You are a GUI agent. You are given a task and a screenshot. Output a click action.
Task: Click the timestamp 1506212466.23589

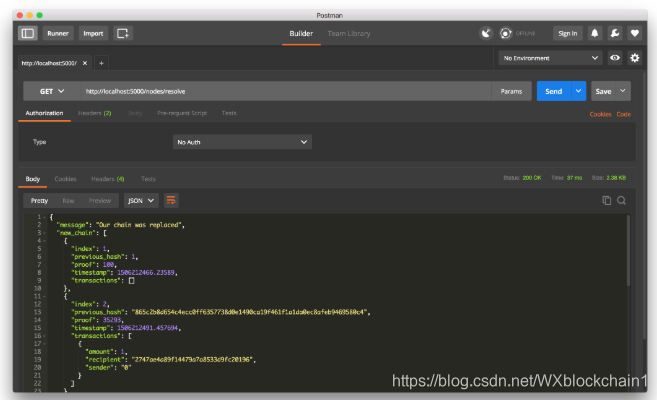[x=146, y=273]
